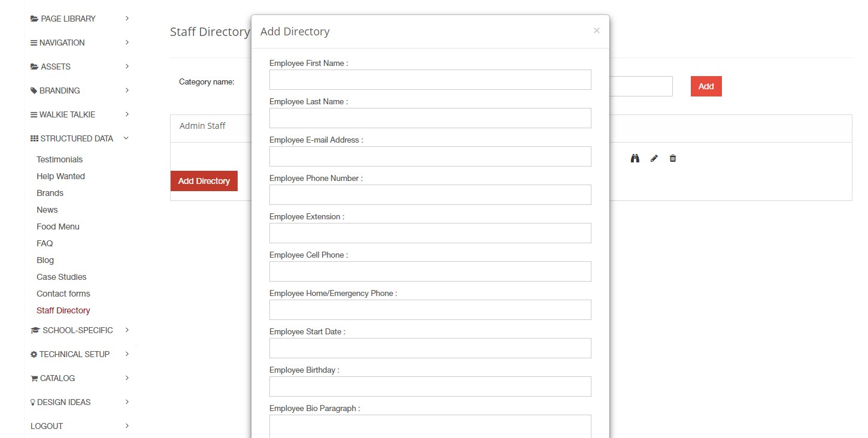Close the Add Directory dialog
This screenshot has width=868, height=438.
pos(596,31)
